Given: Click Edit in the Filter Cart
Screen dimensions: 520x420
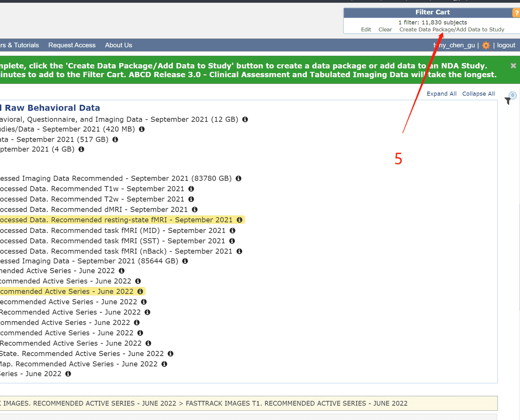Looking at the screenshot, I should pyautogui.click(x=366, y=30).
